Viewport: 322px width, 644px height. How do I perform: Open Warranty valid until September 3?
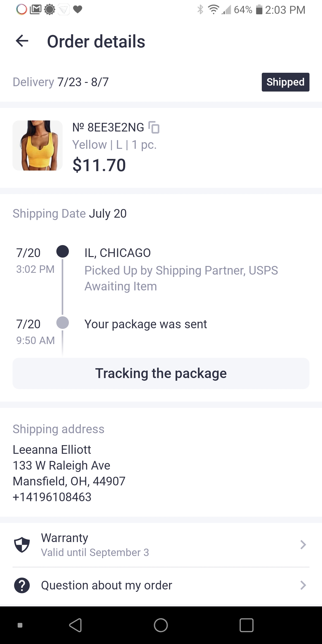coord(95,545)
